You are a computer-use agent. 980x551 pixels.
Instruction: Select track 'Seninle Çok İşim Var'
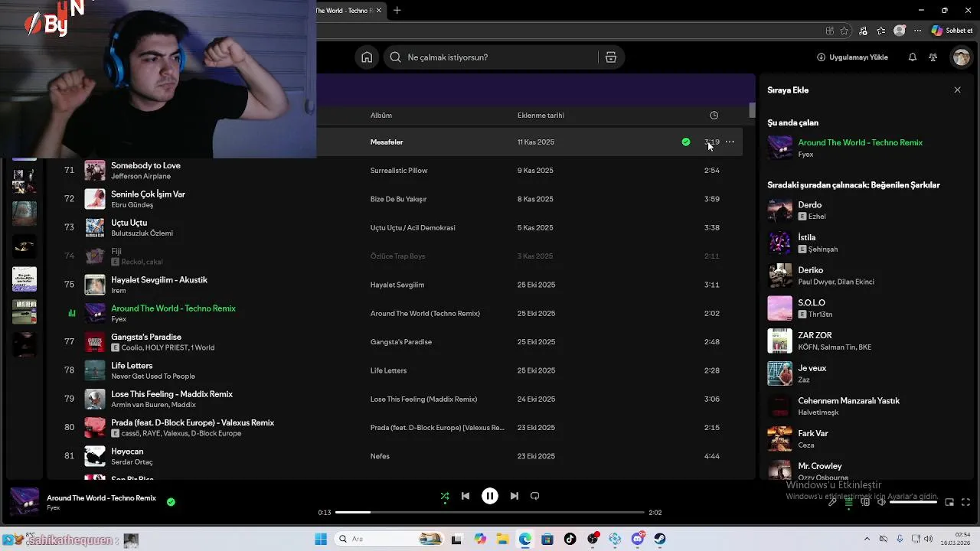(148, 194)
